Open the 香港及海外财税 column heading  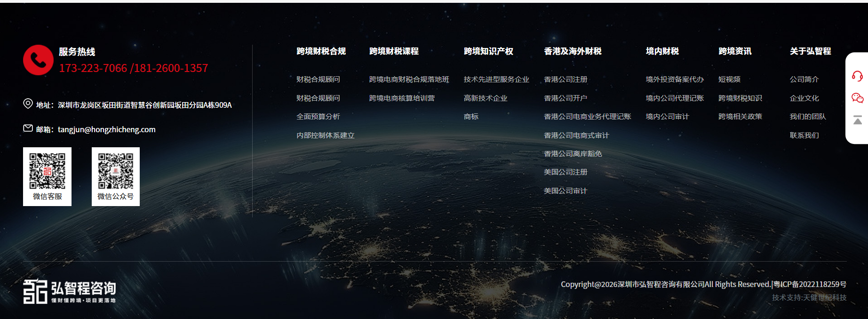coord(573,51)
